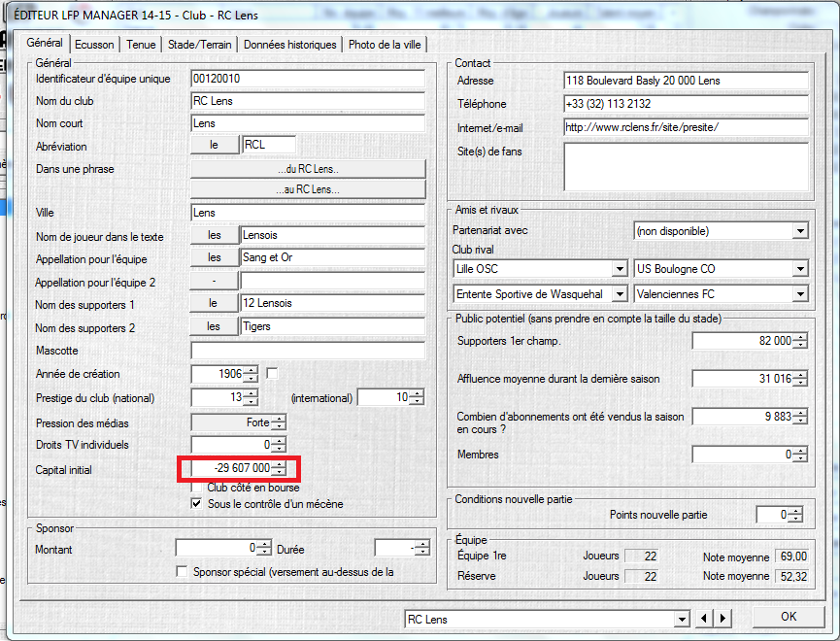Click the Ville input field
Image resolution: width=840 pixels, height=641 pixels.
(308, 214)
